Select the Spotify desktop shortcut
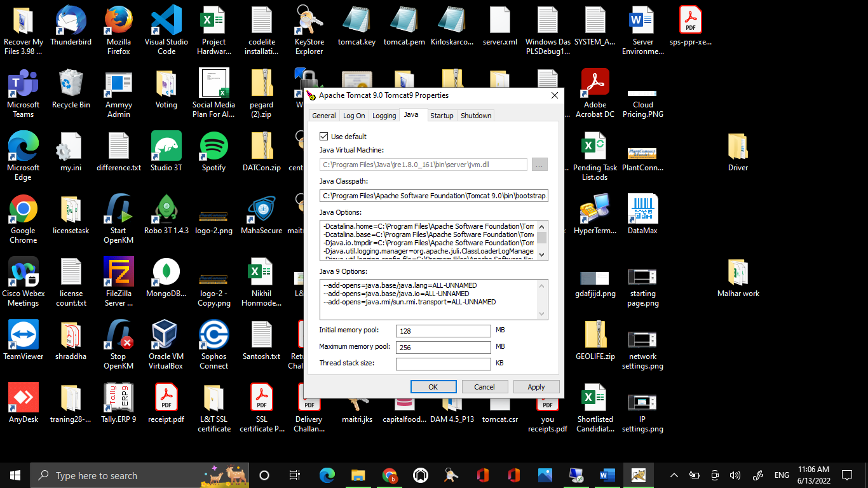 click(x=214, y=151)
